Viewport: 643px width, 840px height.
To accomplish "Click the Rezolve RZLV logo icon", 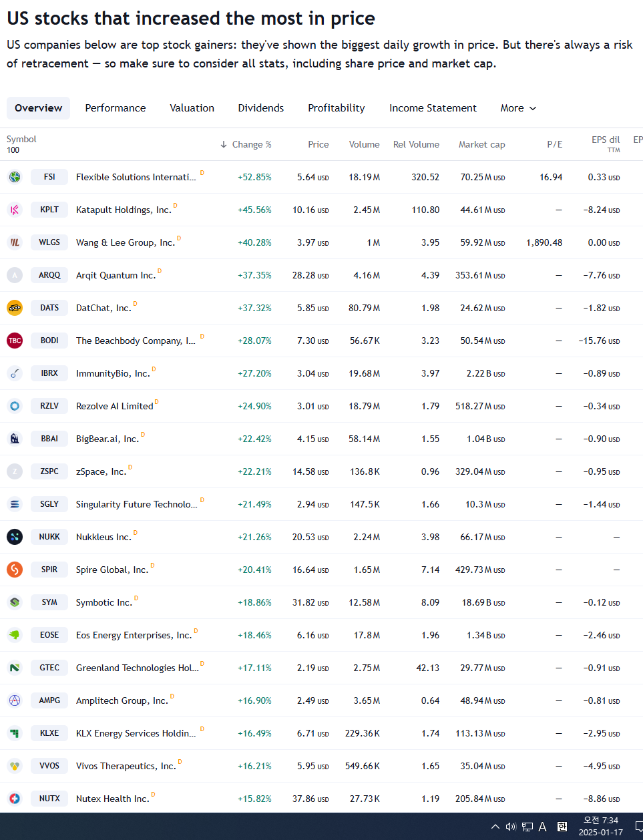I will click(15, 406).
